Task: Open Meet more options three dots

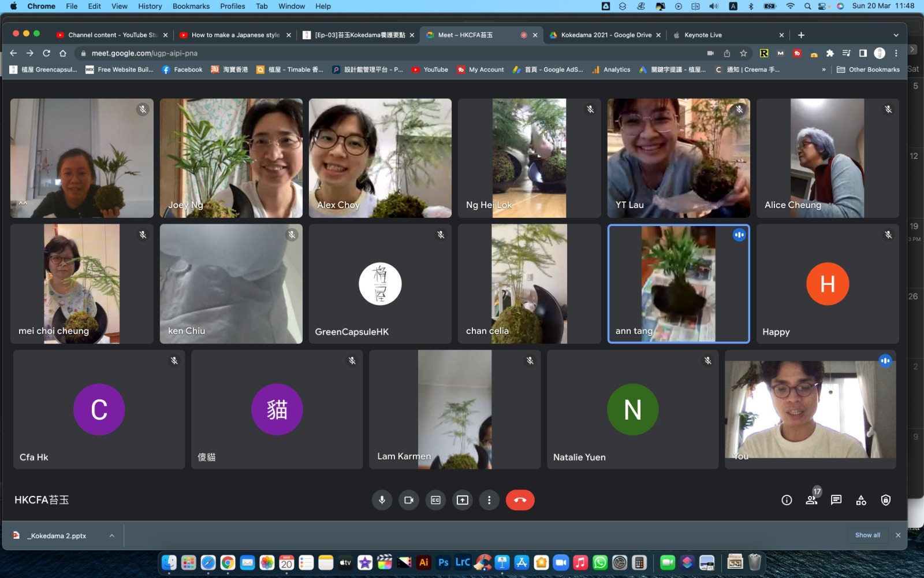Action: click(x=489, y=500)
